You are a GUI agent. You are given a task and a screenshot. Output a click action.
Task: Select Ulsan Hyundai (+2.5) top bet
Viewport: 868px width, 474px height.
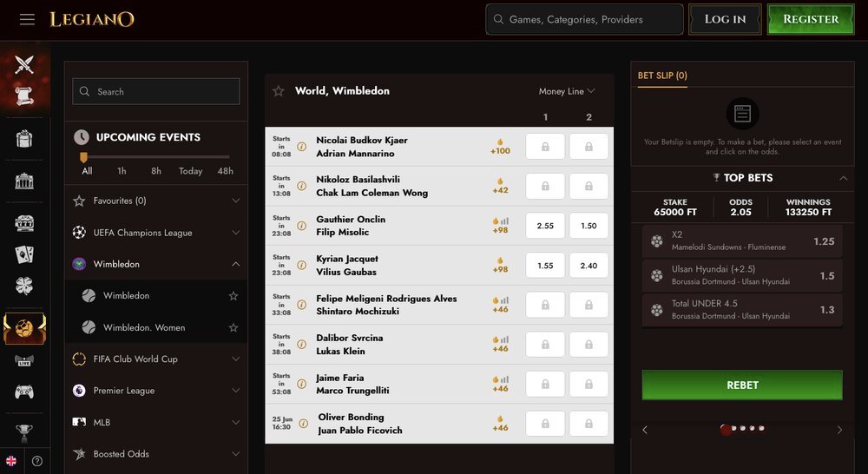coord(742,276)
